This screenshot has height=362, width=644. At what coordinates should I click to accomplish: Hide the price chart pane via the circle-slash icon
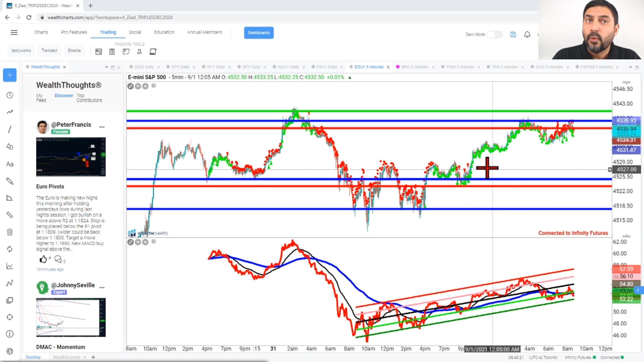130,86
